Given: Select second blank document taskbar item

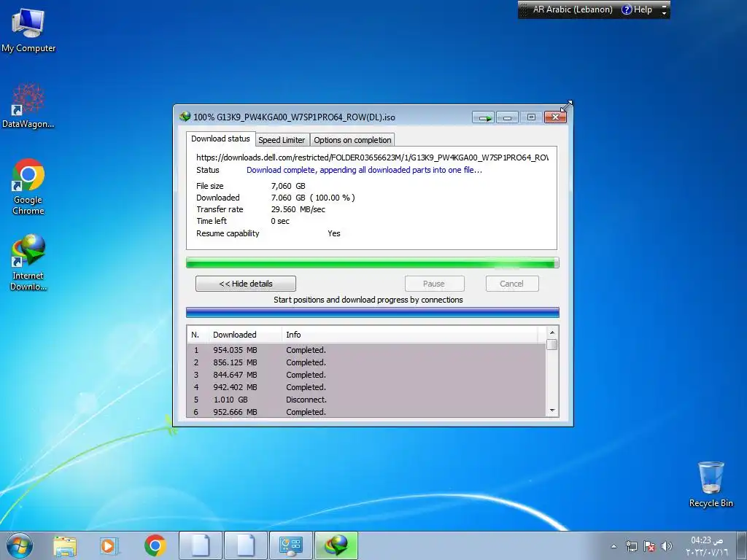Looking at the screenshot, I should pyautogui.click(x=246, y=545).
